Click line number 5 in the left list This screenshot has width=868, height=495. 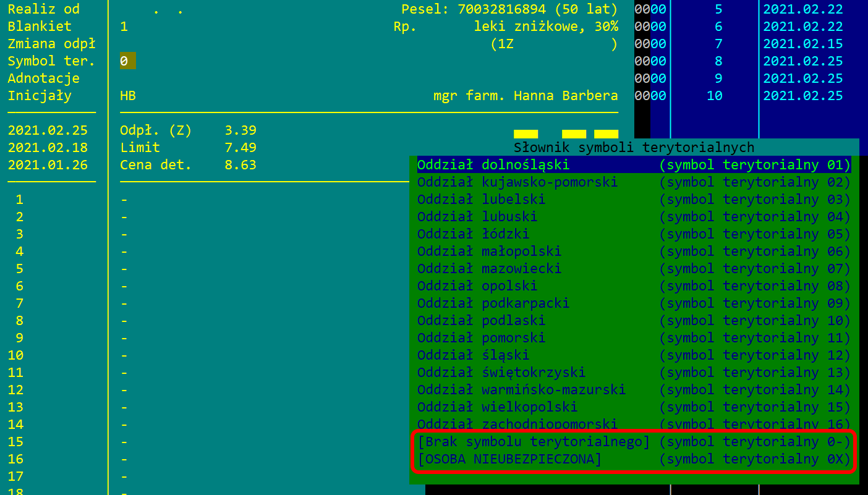click(x=20, y=269)
